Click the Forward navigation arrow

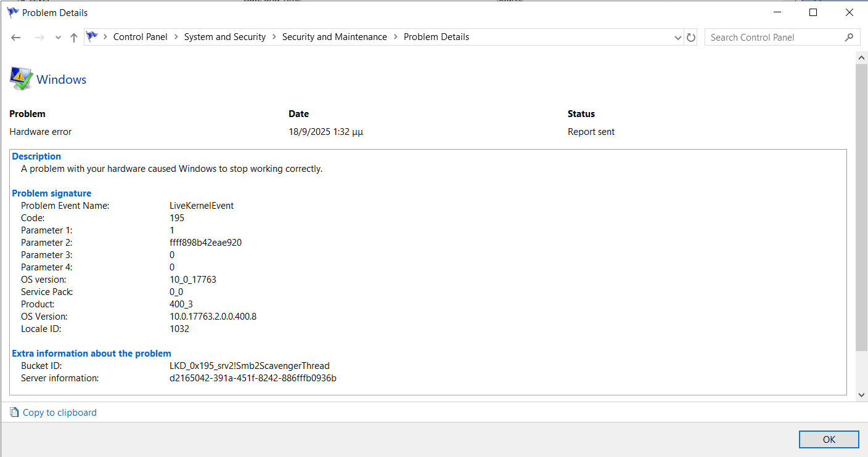[39, 38]
